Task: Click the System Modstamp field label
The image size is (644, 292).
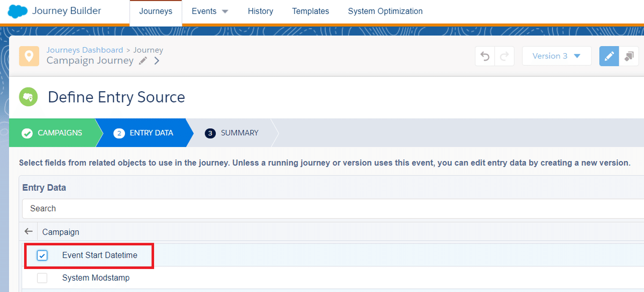Action: click(x=96, y=278)
